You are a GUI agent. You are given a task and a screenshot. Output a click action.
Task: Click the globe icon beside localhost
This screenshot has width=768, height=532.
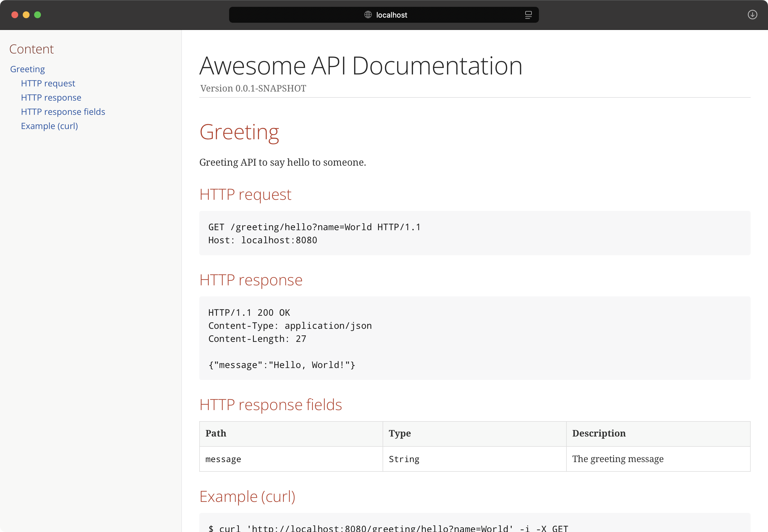click(368, 15)
